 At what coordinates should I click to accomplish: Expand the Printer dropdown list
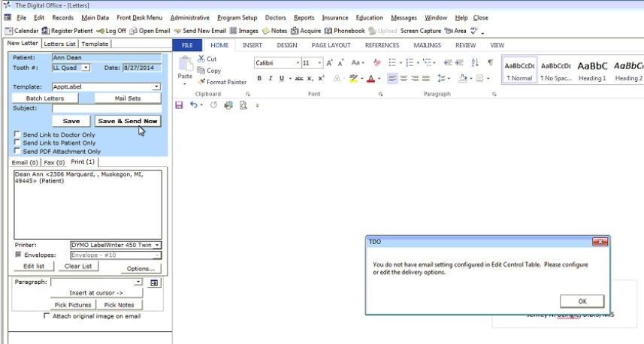point(156,245)
